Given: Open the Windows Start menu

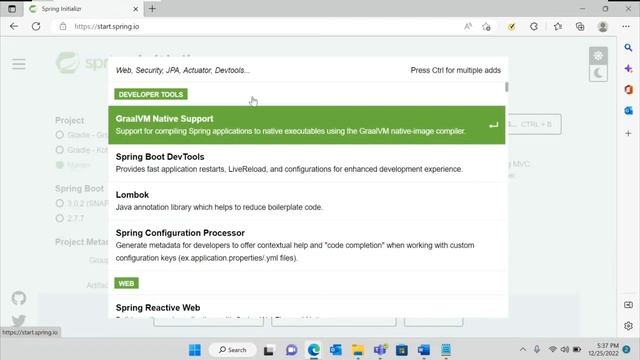Looking at the screenshot, I should (x=195, y=350).
